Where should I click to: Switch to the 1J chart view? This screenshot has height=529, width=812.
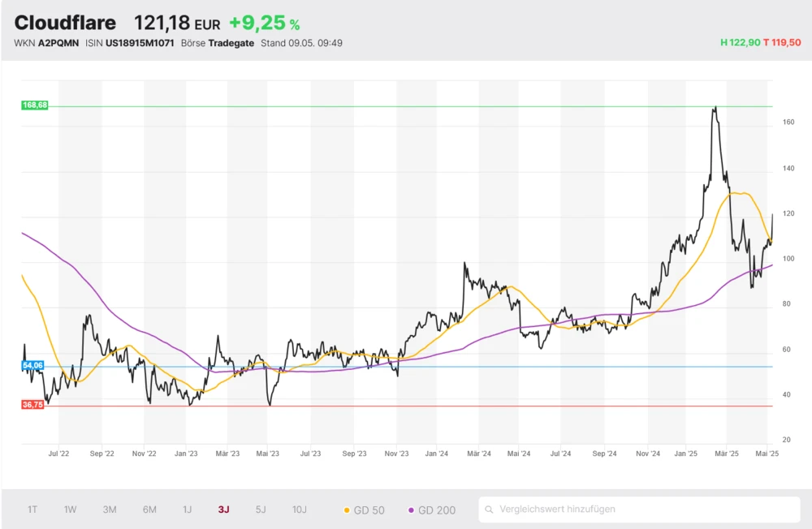coord(187,510)
